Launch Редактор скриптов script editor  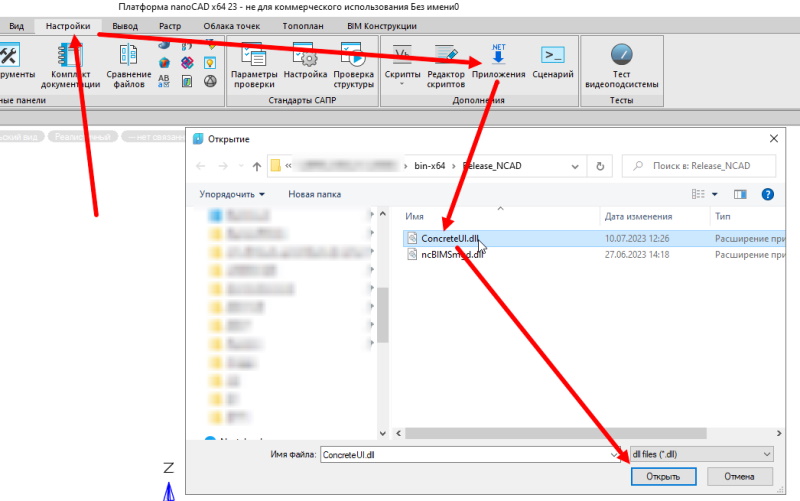(446, 65)
